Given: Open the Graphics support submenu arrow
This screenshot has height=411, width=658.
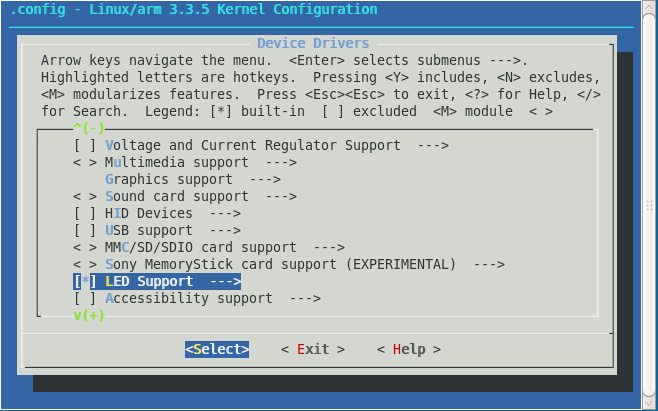Looking at the screenshot, I should (x=265, y=180).
